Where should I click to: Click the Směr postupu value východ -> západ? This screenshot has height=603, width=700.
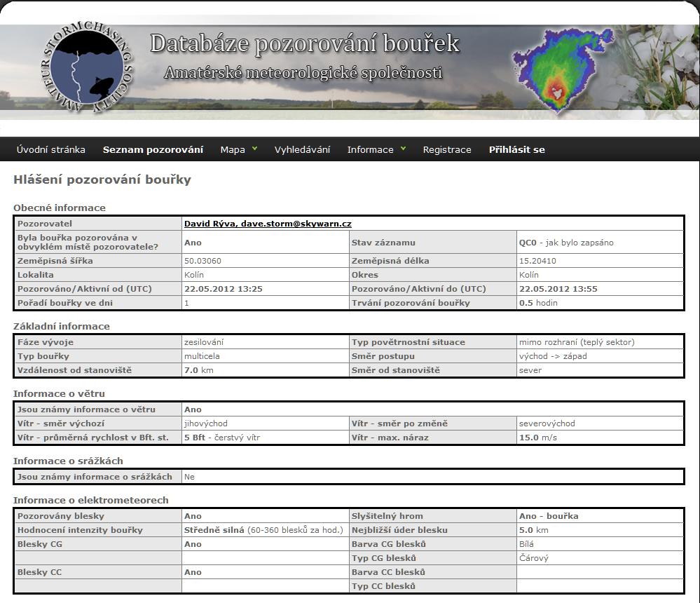[x=553, y=356]
